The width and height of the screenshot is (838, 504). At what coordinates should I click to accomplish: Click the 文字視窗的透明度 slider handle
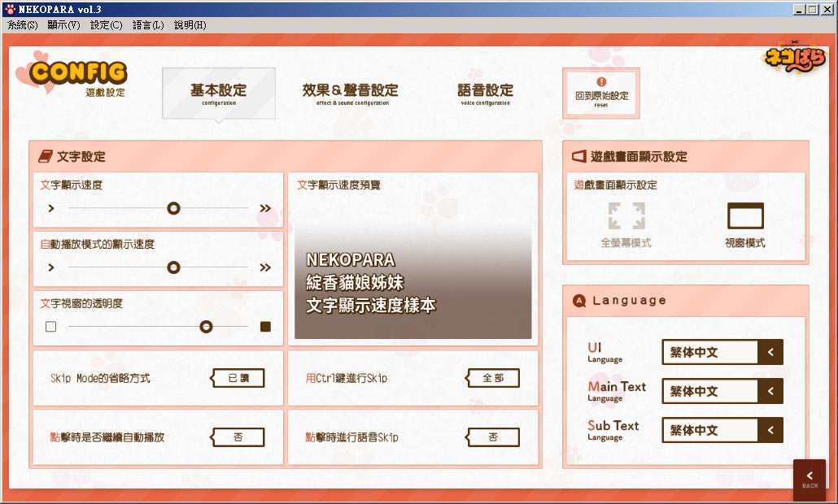(206, 327)
